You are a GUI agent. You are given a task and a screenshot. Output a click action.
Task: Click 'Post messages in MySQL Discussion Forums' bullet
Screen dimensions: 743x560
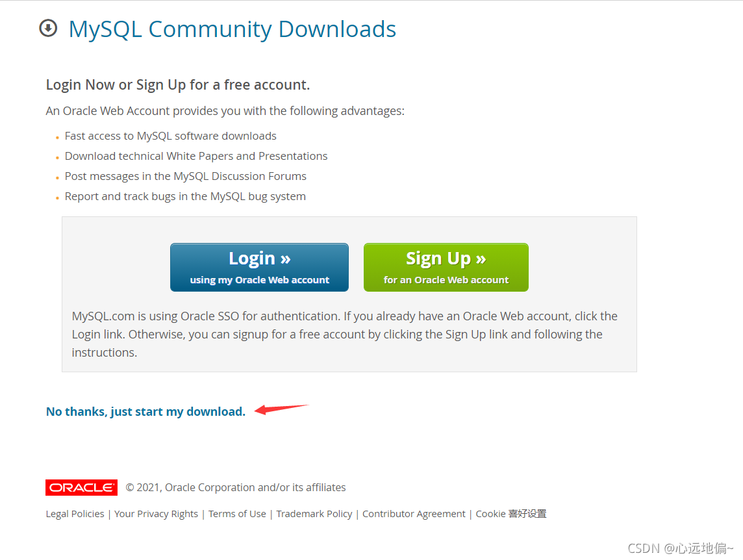[186, 177]
